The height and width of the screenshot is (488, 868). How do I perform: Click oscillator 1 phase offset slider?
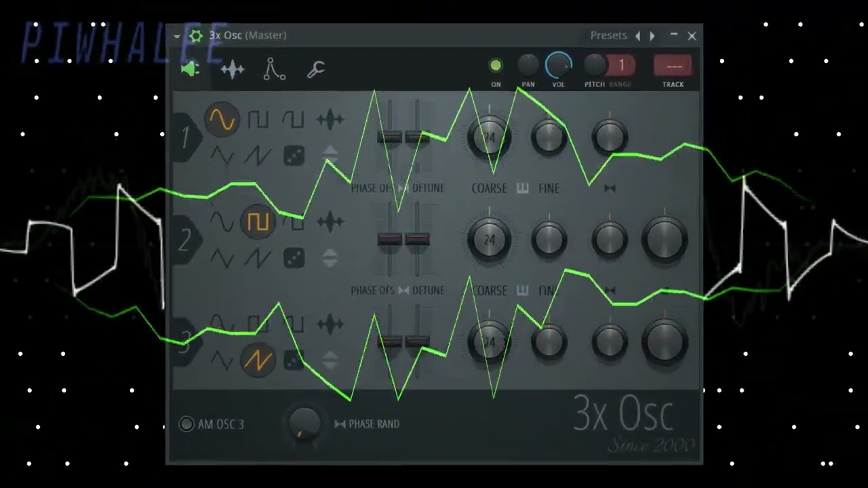point(390,136)
